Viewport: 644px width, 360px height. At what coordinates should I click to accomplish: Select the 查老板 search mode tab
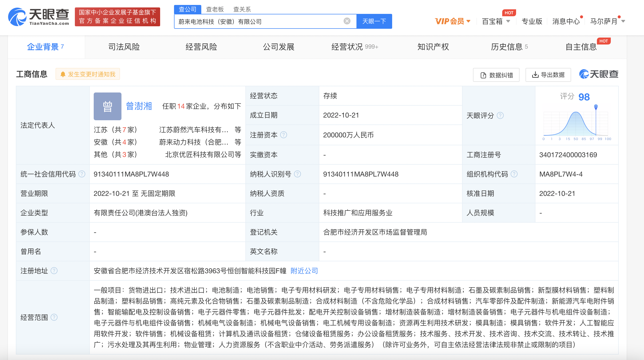[215, 9]
